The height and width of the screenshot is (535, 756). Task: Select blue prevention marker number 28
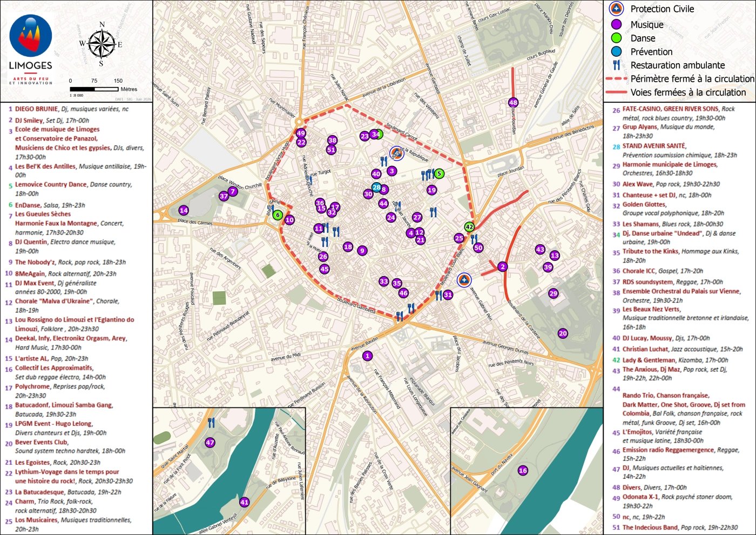click(x=376, y=188)
